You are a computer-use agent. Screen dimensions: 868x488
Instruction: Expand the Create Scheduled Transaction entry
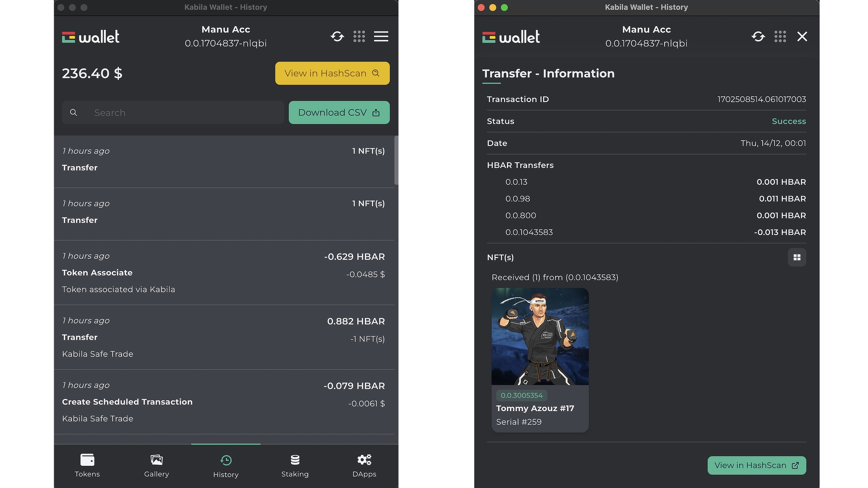click(224, 402)
